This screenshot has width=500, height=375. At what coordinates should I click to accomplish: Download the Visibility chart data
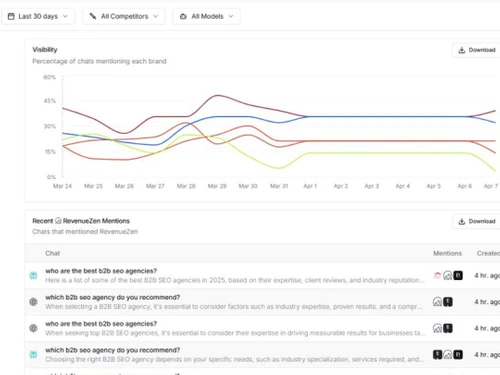click(x=477, y=50)
